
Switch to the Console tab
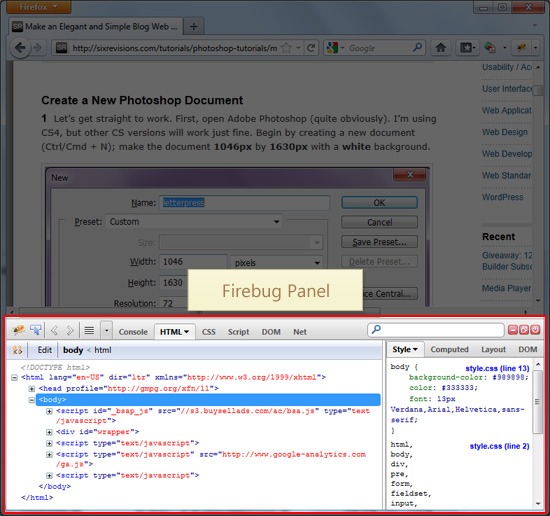coord(133,332)
